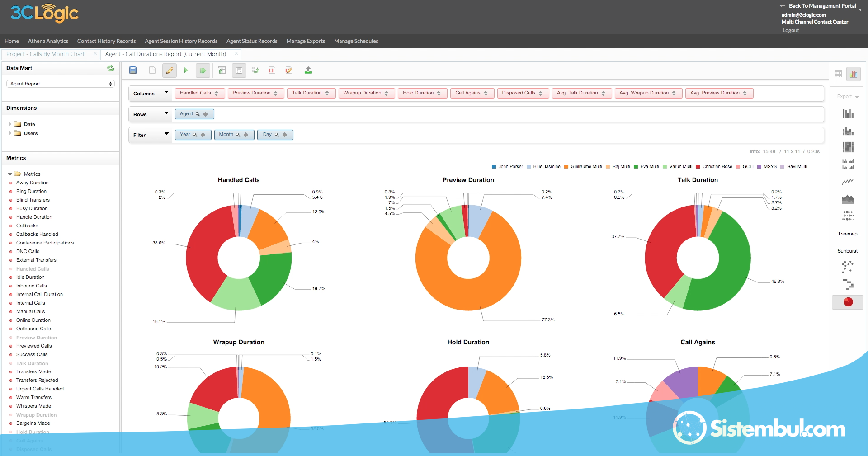Image resolution: width=868 pixels, height=456 pixels.
Task: Select the Away Duration metric
Action: pos(33,183)
